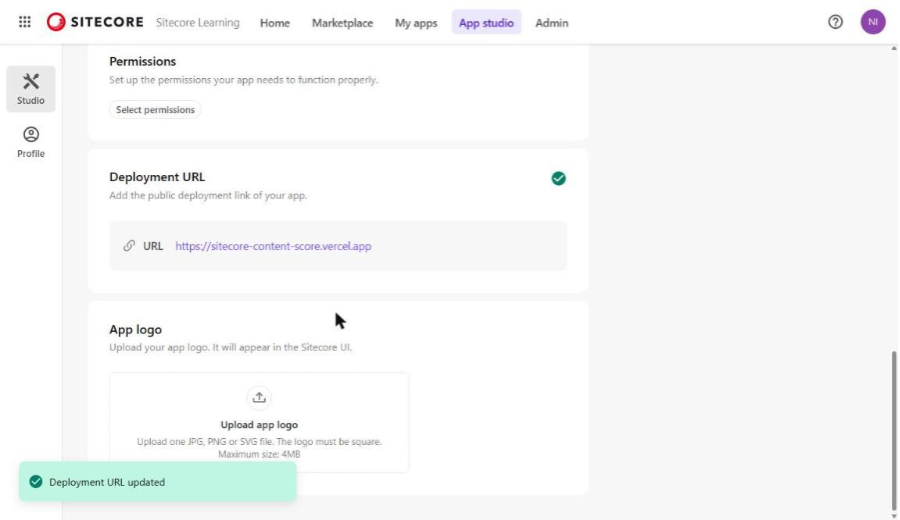This screenshot has height=520, width=900.
Task: Click the App logo heading
Action: (x=135, y=329)
